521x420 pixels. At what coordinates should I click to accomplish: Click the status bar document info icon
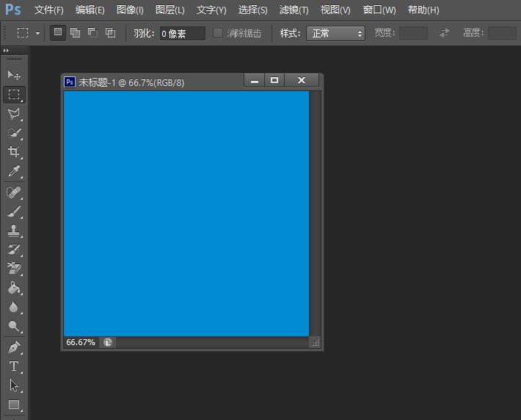[x=108, y=342]
